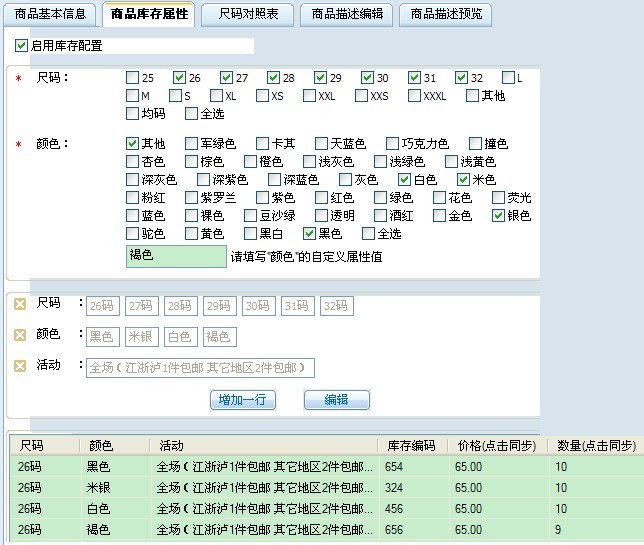Uncheck the 银色 color option
Screen dimensions: 644x545
pyautogui.click(x=499, y=216)
